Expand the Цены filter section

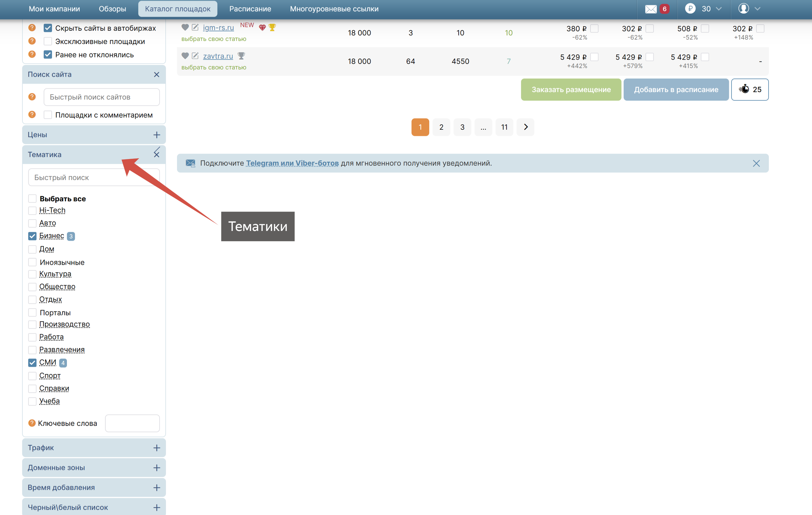(x=156, y=135)
